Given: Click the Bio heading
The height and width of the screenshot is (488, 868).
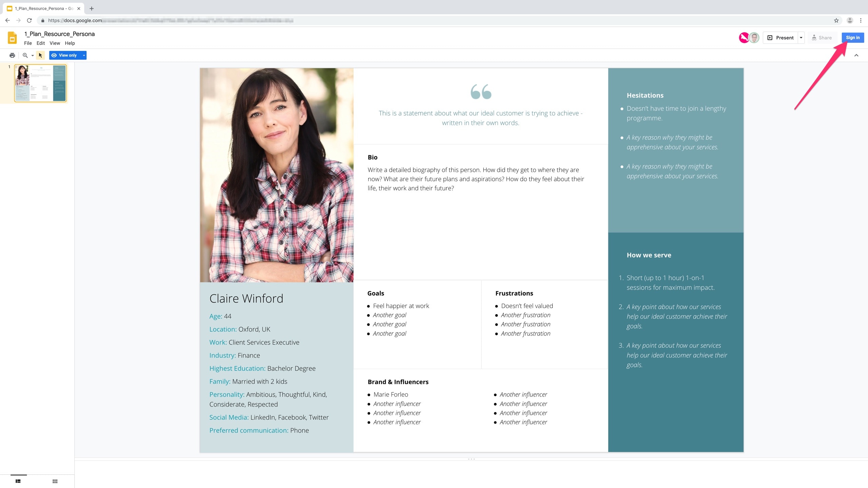Looking at the screenshot, I should pos(372,157).
